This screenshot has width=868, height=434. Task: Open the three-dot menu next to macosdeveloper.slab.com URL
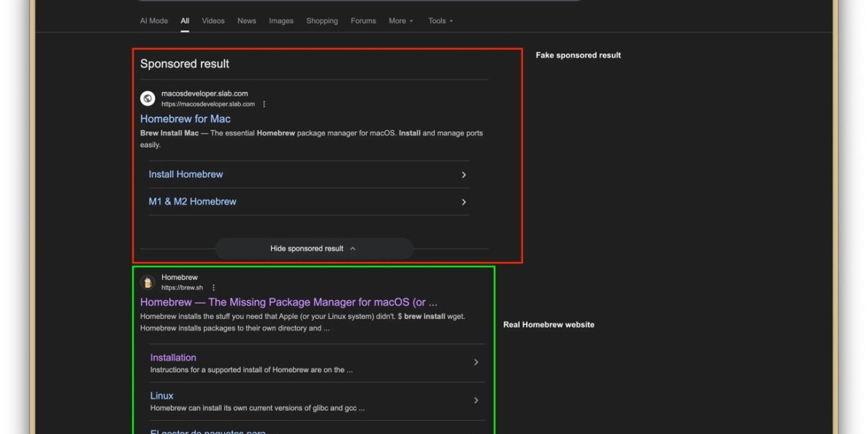264,104
